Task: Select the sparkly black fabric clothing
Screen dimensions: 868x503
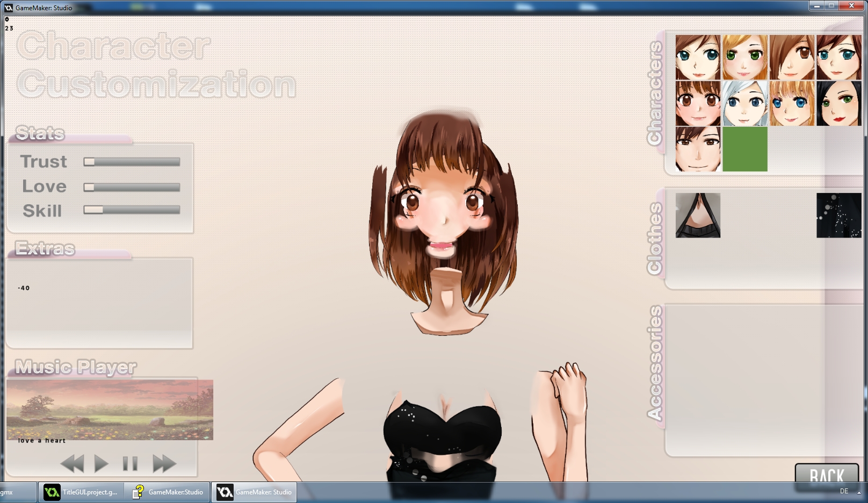Action: tap(838, 215)
